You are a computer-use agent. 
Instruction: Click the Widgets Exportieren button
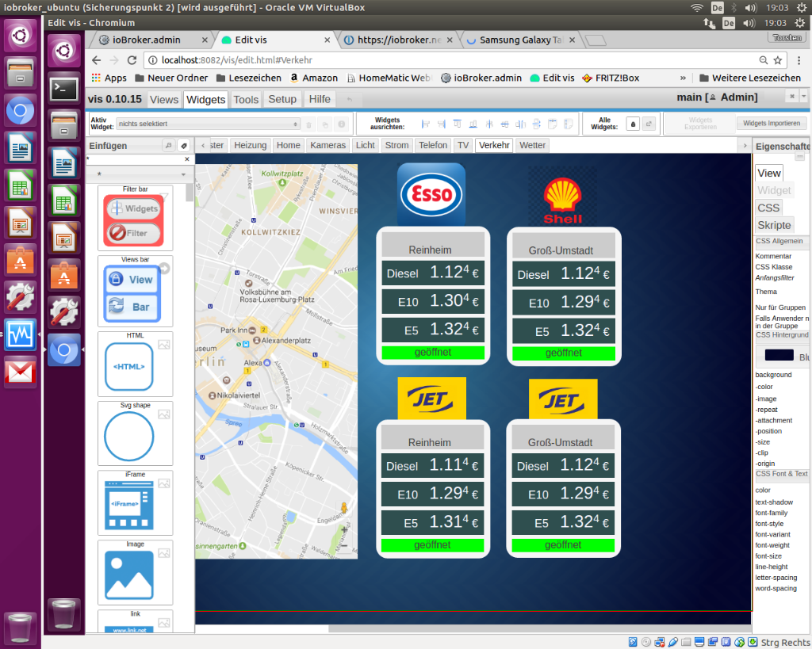coord(700,123)
